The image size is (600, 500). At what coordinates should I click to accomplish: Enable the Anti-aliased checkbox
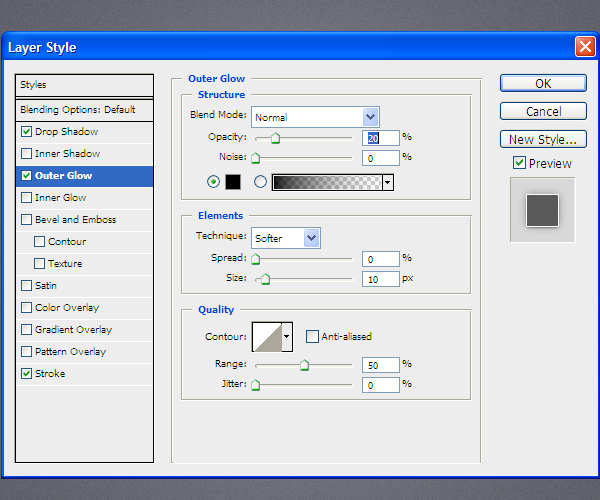312,337
